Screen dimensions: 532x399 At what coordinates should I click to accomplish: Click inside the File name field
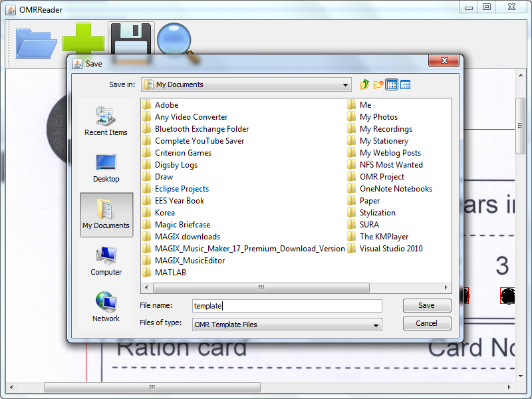click(x=286, y=305)
